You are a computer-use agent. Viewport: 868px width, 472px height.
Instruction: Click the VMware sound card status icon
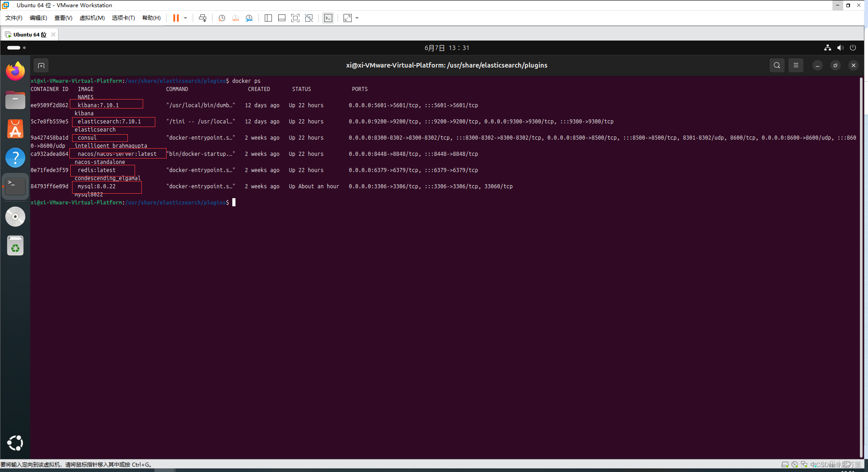click(x=813, y=464)
